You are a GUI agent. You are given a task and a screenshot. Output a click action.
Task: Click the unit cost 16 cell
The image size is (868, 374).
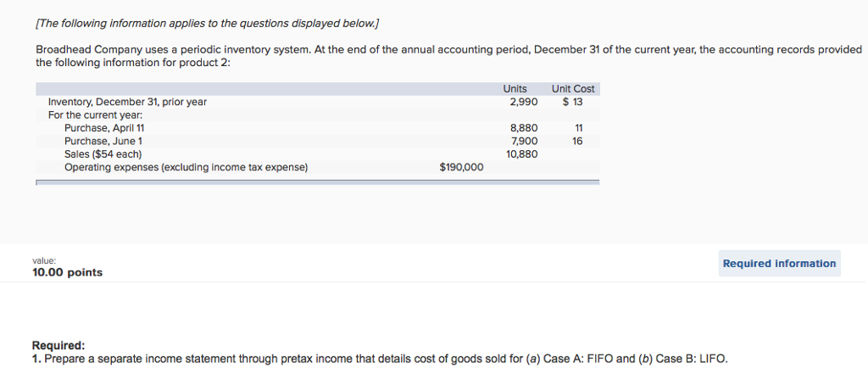577,141
